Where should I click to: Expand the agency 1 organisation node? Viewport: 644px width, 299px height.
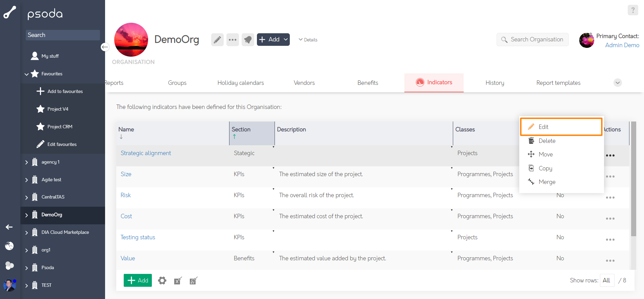[x=26, y=162]
